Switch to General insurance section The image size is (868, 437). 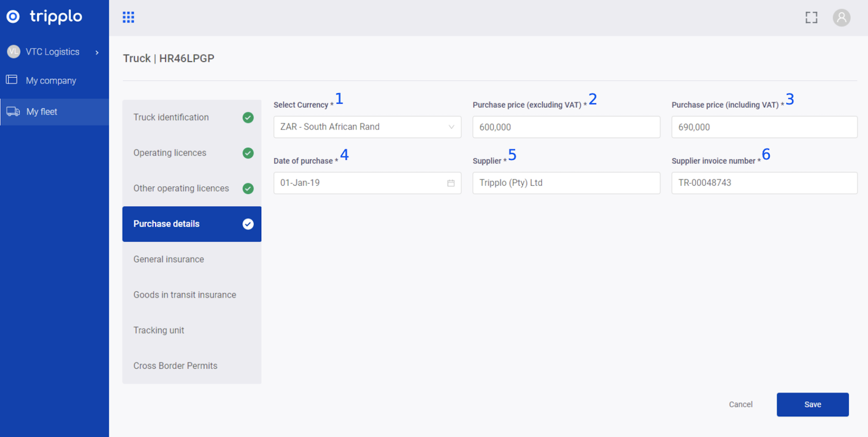point(168,259)
